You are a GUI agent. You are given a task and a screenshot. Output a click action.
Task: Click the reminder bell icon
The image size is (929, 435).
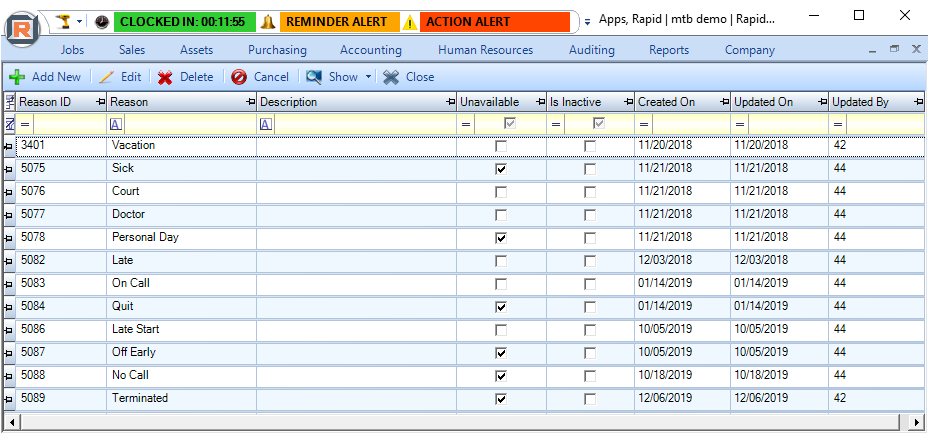[268, 22]
